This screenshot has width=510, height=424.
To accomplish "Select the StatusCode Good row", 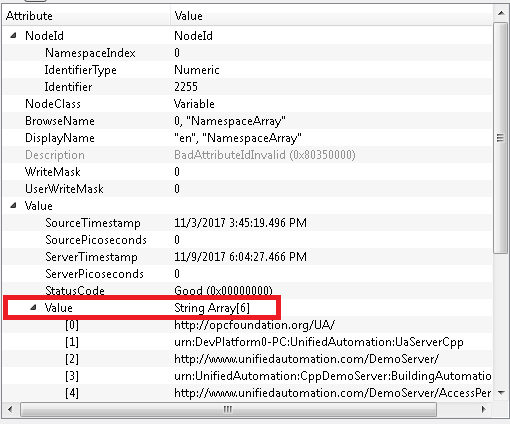I will pyautogui.click(x=247, y=291).
